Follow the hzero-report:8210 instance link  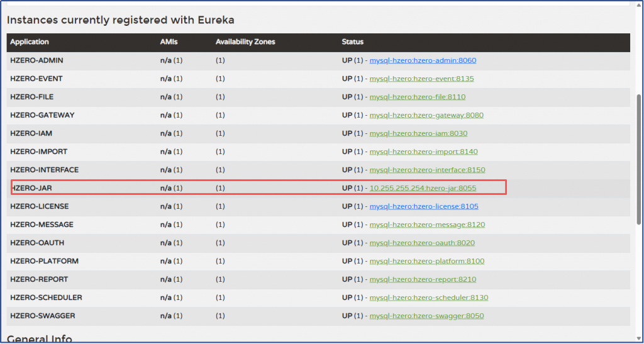click(423, 280)
